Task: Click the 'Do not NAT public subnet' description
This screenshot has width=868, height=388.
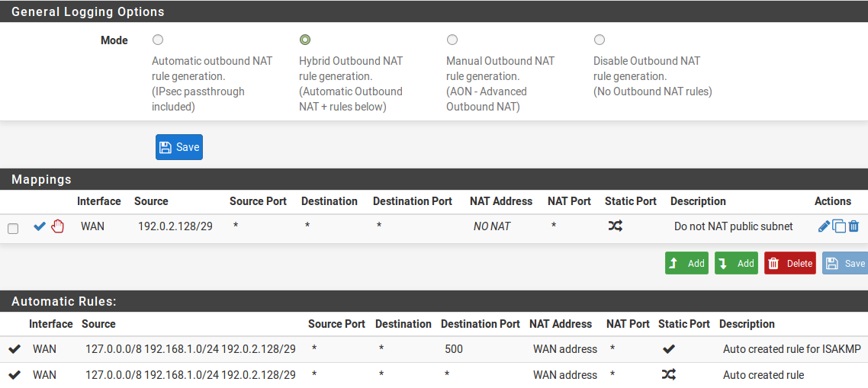Action: 733,226
